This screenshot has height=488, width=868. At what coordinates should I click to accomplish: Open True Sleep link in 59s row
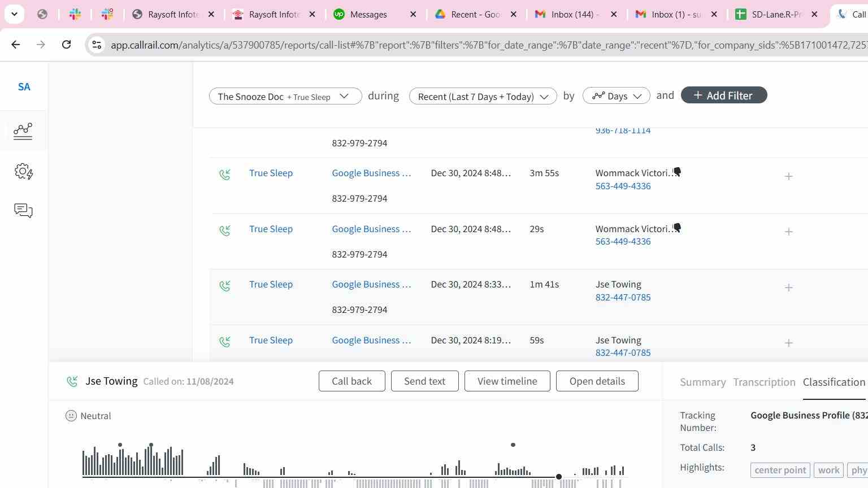(x=271, y=340)
